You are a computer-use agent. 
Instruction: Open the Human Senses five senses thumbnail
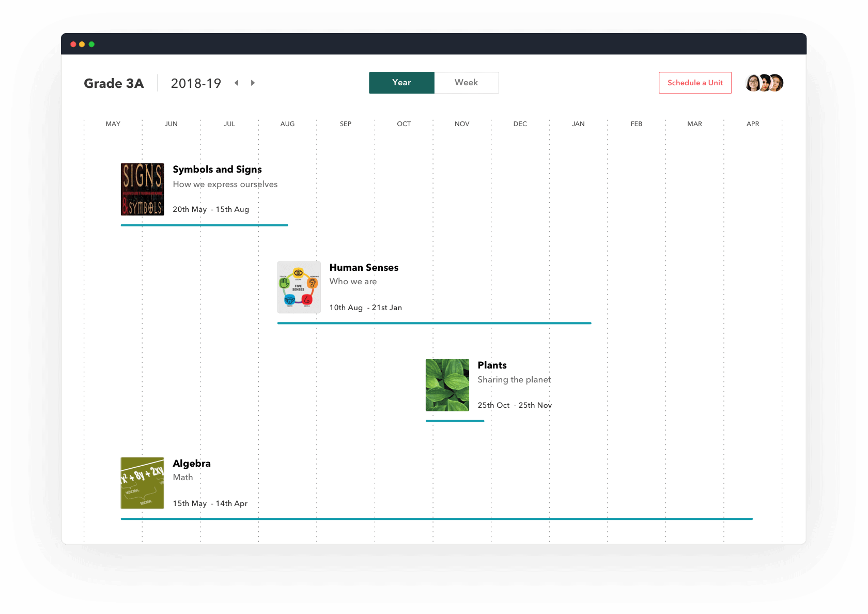(x=299, y=287)
